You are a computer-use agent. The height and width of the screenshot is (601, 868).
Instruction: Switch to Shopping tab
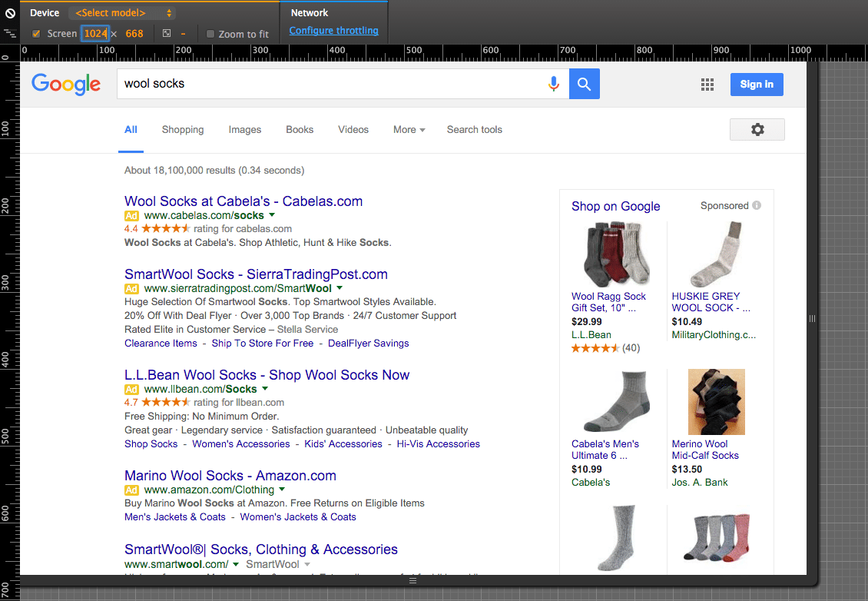point(183,130)
